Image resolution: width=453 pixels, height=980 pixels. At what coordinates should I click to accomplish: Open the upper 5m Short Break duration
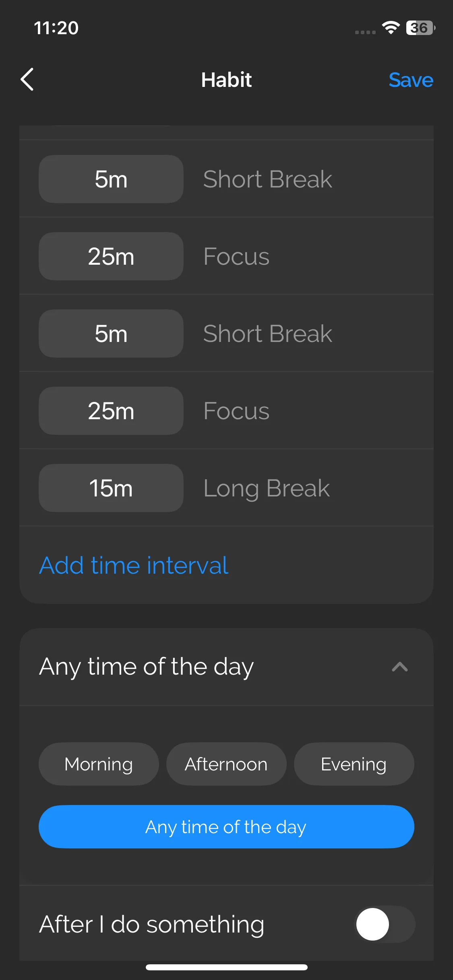coord(111,179)
